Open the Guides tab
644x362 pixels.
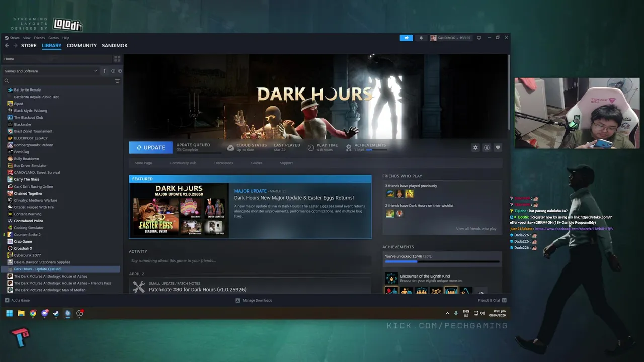(257, 163)
